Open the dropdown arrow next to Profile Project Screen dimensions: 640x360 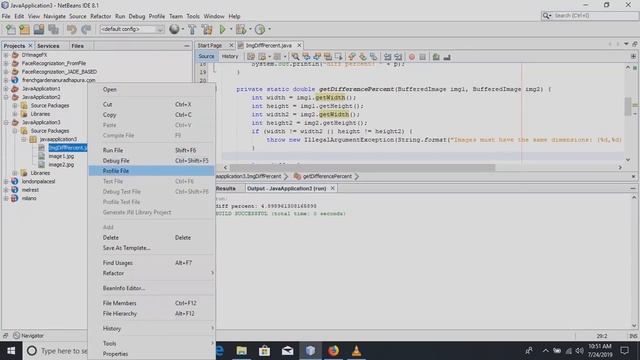coord(269,29)
